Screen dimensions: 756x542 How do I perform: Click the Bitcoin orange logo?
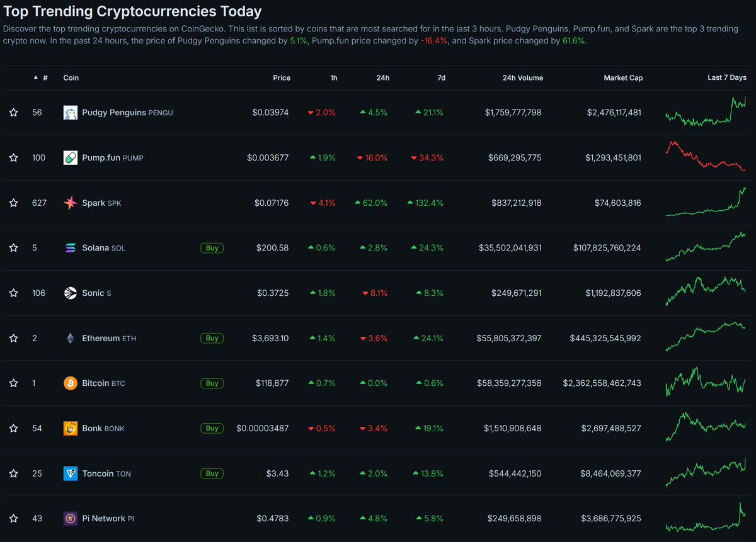tap(71, 383)
